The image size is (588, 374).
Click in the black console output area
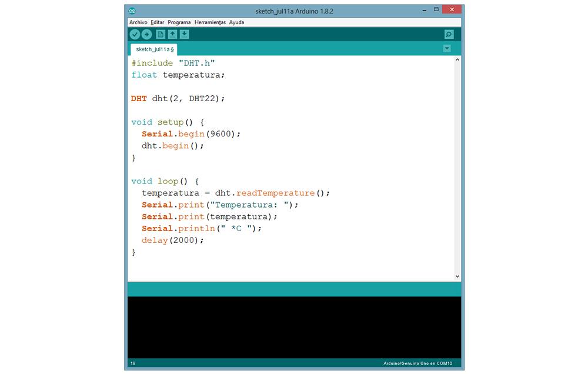[294, 326]
